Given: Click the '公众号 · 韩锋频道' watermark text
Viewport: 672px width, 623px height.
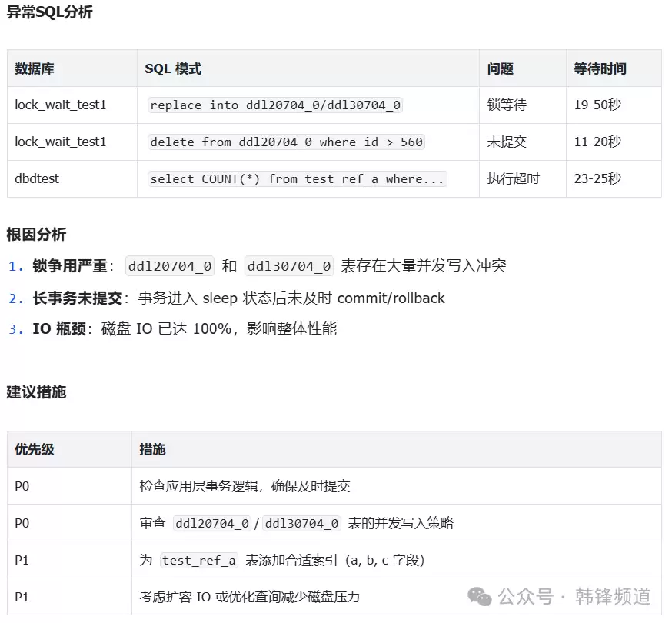Looking at the screenshot, I should click(x=574, y=597).
